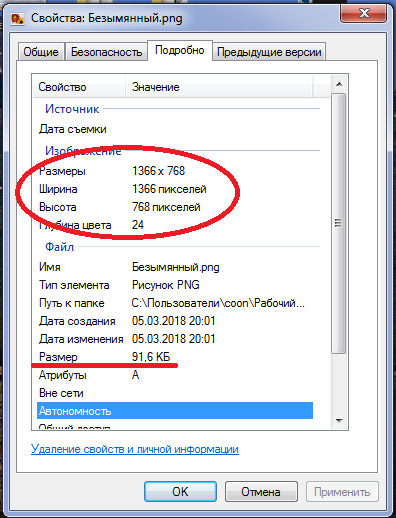Click the Путь к папке value
This screenshot has width=396, height=518.
218,303
